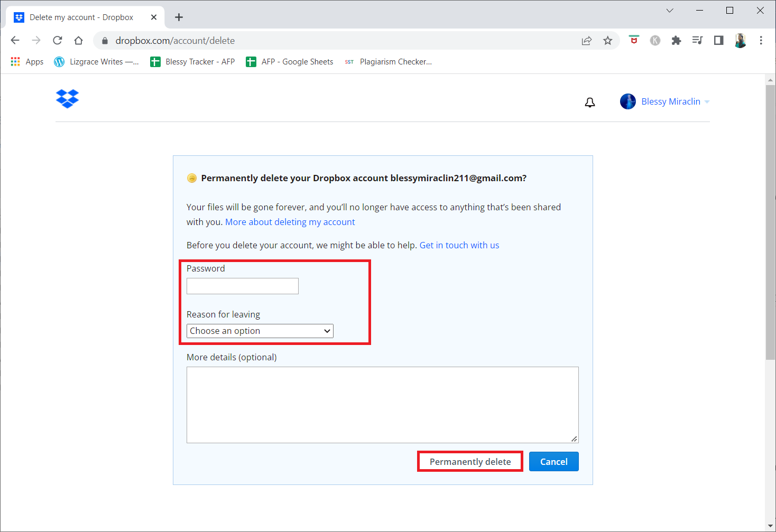Screen dimensions: 776x532
Task: Click the address bar URL
Action: point(175,41)
